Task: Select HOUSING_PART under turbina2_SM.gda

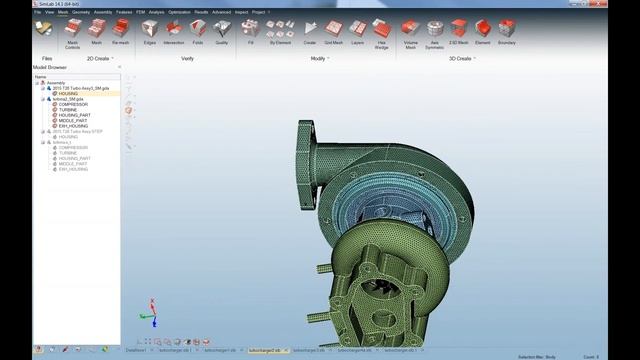Action: [75, 115]
